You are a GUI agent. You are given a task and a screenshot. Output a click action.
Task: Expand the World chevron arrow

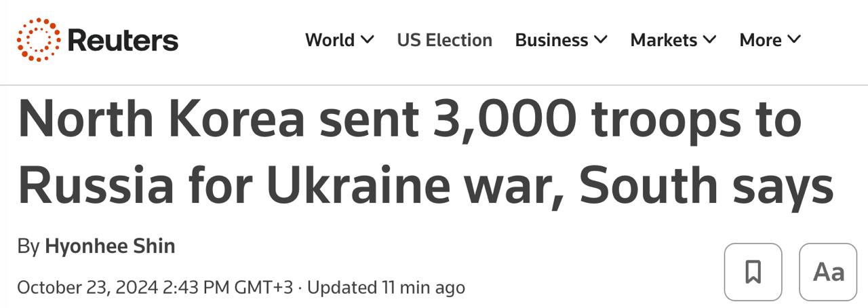[368, 40]
